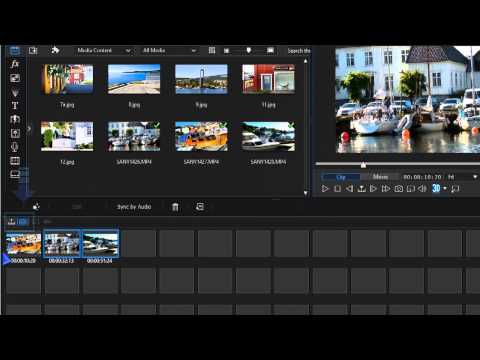Select the yellow and red wall photo thumbnail
The height and width of the screenshot is (360, 480).
(68, 79)
